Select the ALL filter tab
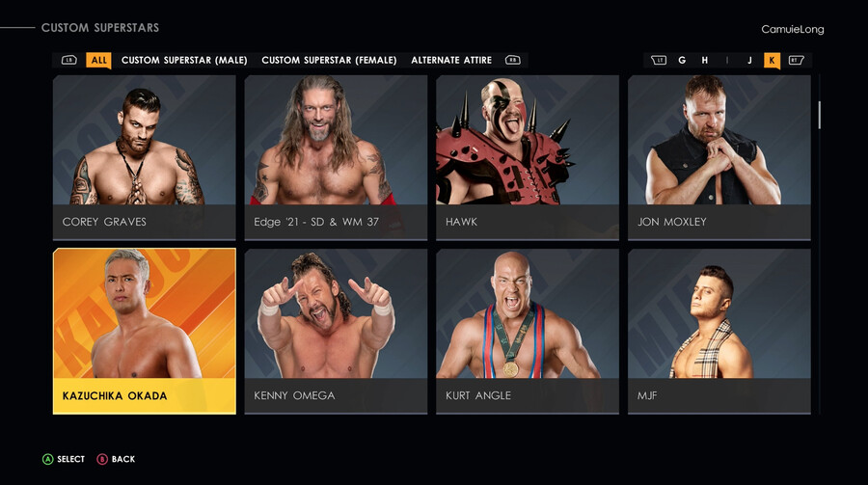The height and width of the screenshot is (485, 868). [98, 60]
